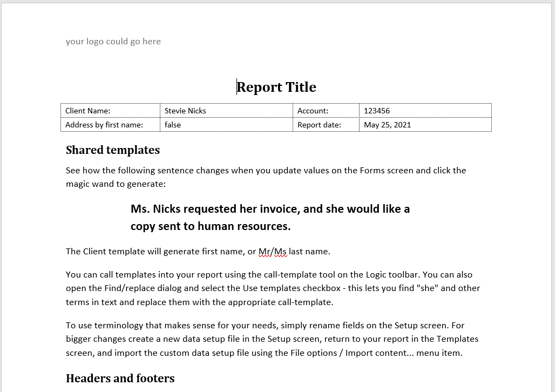Click 'Address by first name:' cell

(x=111, y=125)
